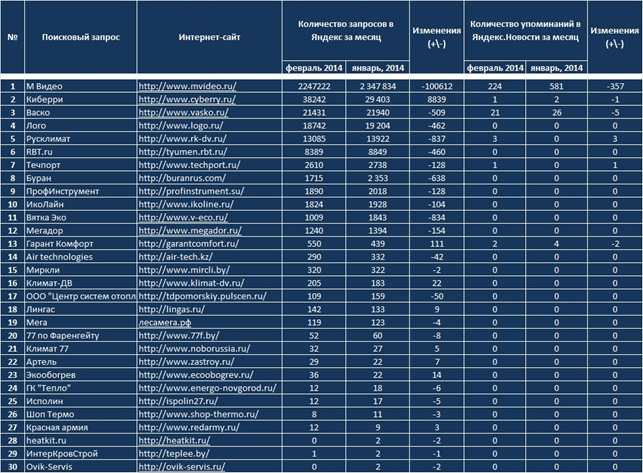Viewport: 643px width, 473px height.
Task: Select the value 2247222 cell
Action: tap(314, 86)
